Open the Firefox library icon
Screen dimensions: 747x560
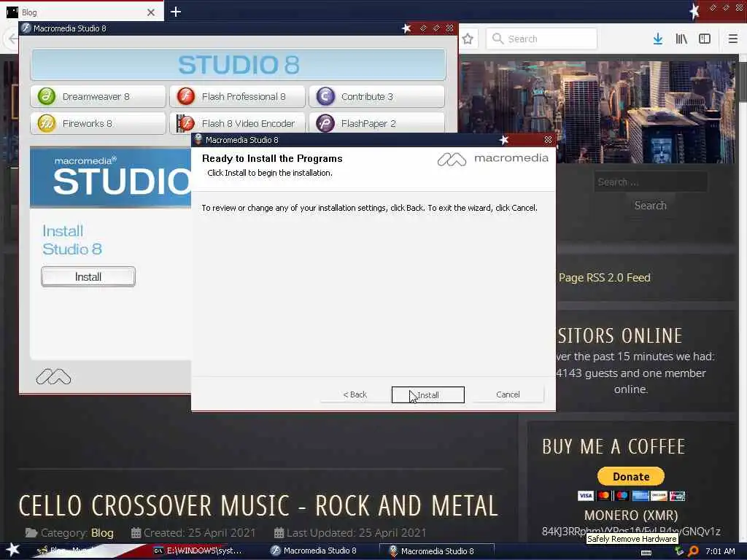click(x=681, y=39)
